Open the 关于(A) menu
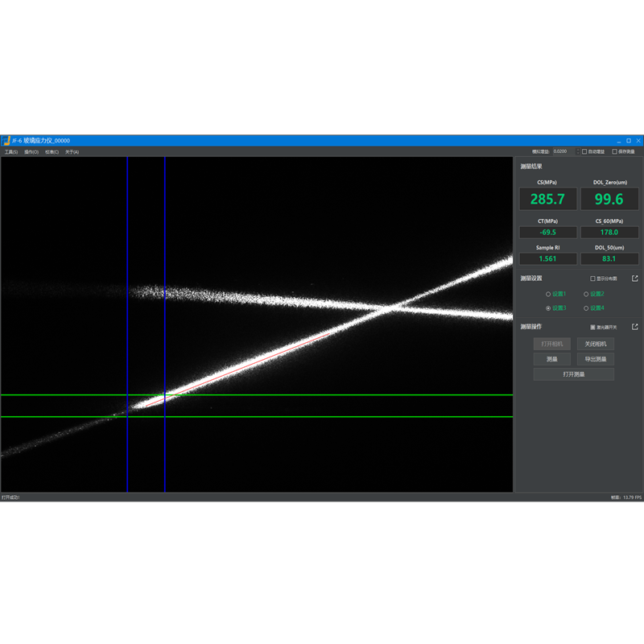Image resolution: width=644 pixels, height=644 pixels. (72, 152)
